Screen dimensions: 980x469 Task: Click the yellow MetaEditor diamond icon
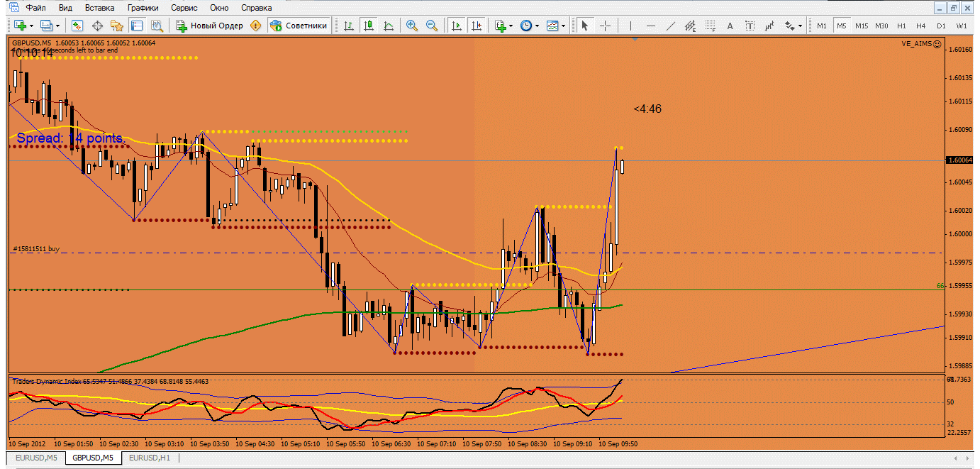[x=255, y=26]
